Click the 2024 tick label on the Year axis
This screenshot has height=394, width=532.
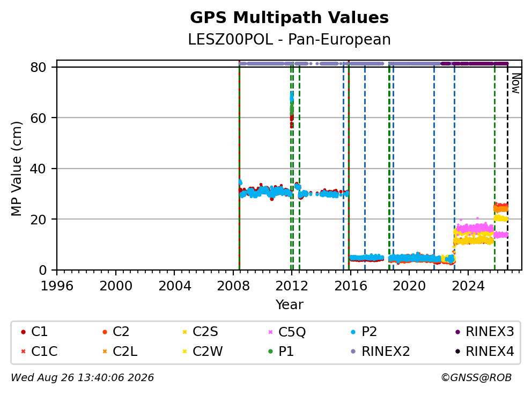(x=468, y=286)
